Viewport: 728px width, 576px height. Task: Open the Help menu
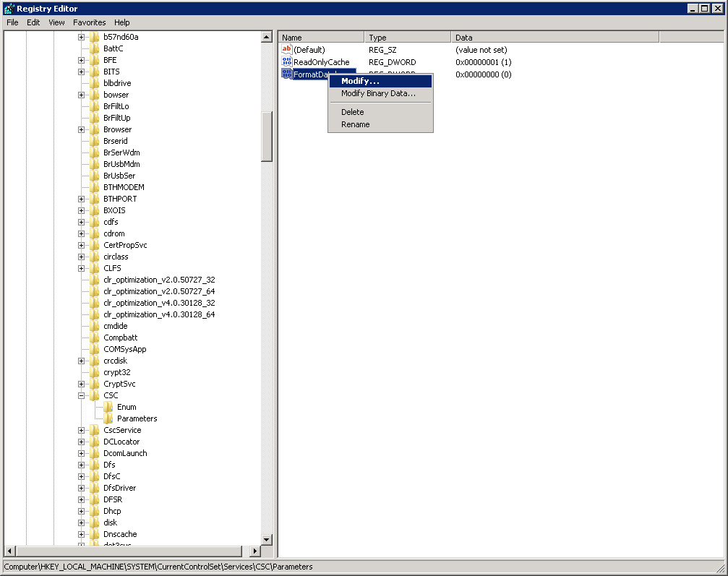pyautogui.click(x=121, y=22)
